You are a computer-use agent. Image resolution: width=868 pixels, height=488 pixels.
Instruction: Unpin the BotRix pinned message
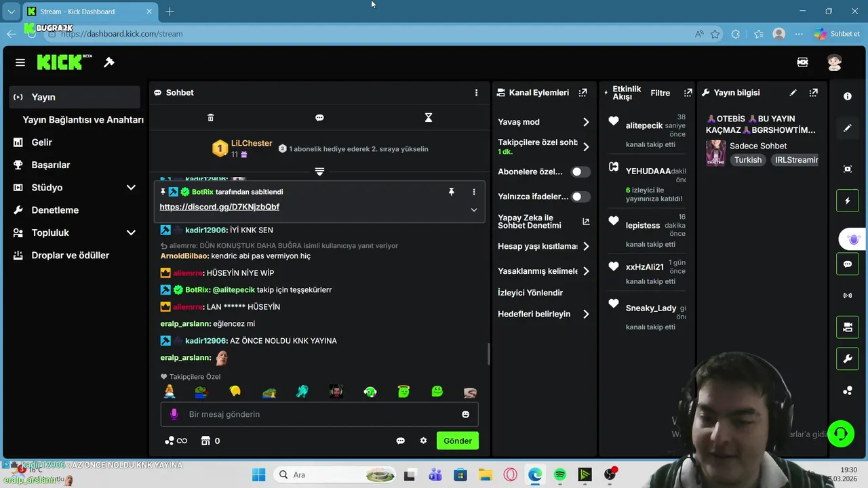click(x=451, y=192)
